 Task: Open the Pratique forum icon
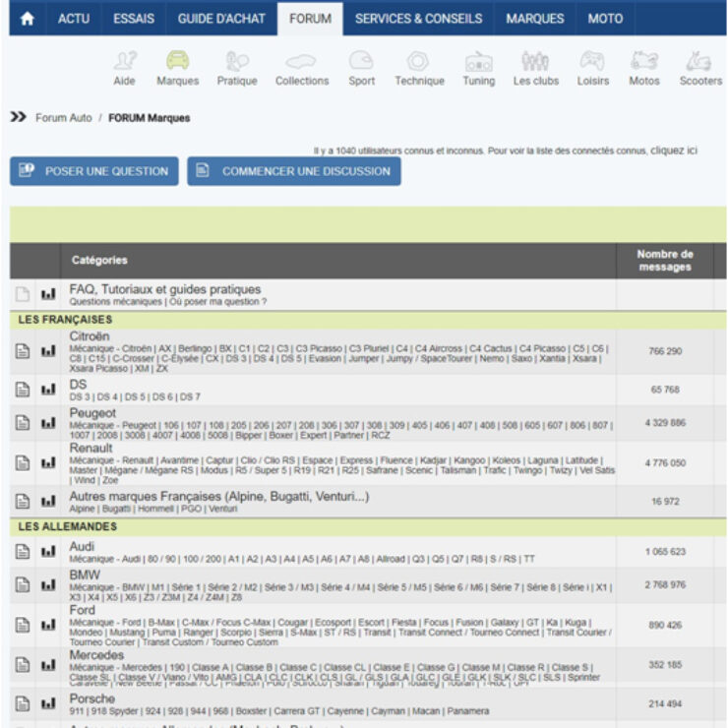(x=237, y=61)
